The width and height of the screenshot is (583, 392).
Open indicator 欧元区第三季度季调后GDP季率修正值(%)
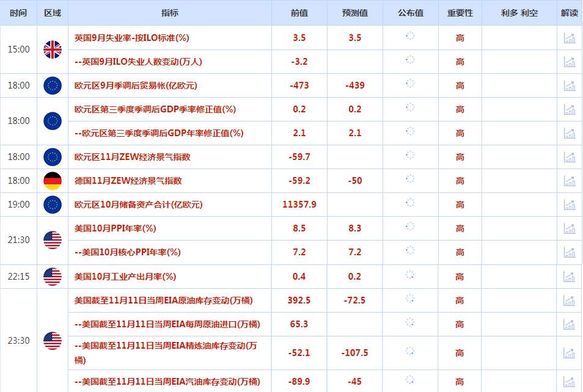155,109
